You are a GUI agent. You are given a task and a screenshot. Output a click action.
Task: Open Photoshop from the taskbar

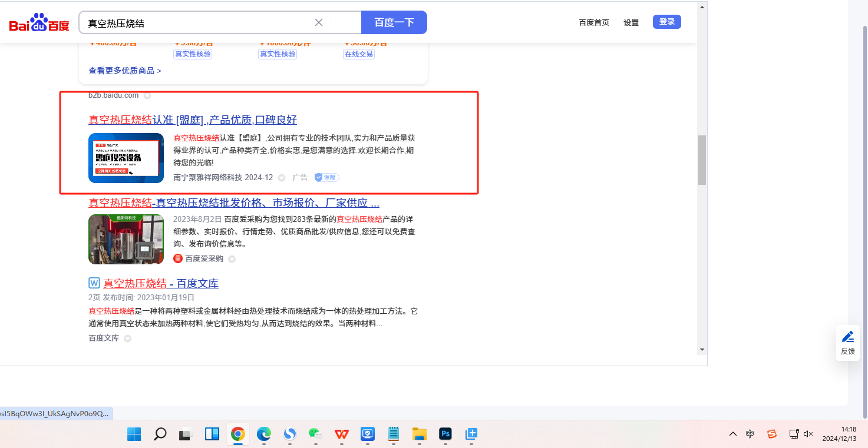(x=445, y=434)
